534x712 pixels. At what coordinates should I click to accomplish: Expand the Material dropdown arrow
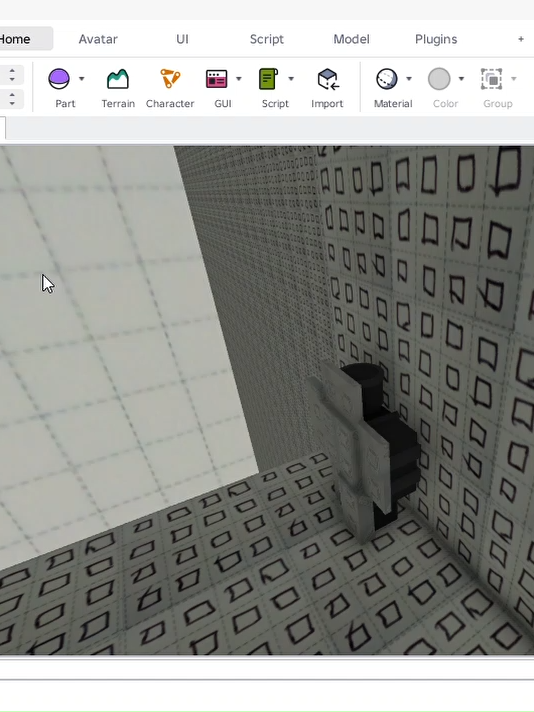coord(409,79)
